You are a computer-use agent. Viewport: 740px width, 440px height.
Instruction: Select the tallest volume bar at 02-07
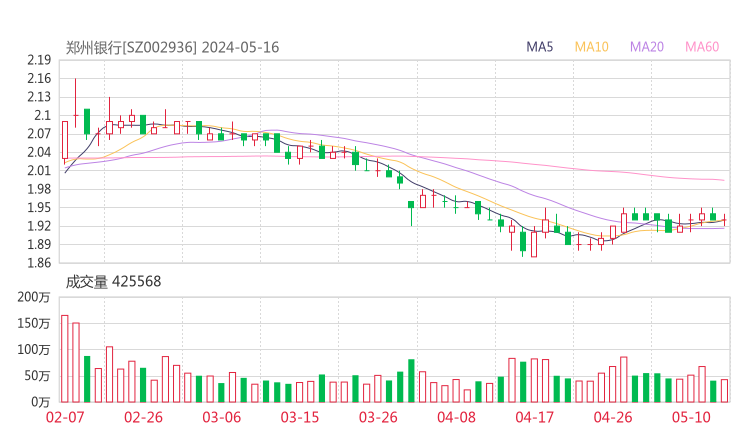coord(65,359)
